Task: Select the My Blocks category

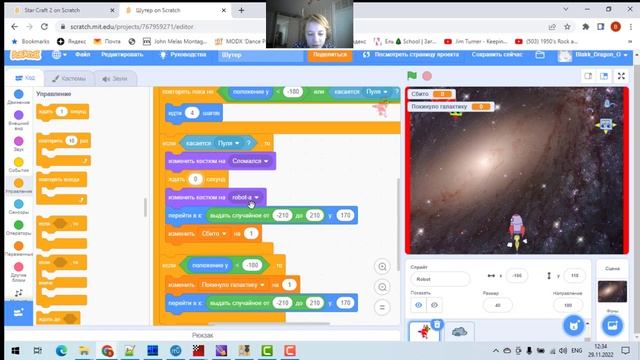Action: 18,272
